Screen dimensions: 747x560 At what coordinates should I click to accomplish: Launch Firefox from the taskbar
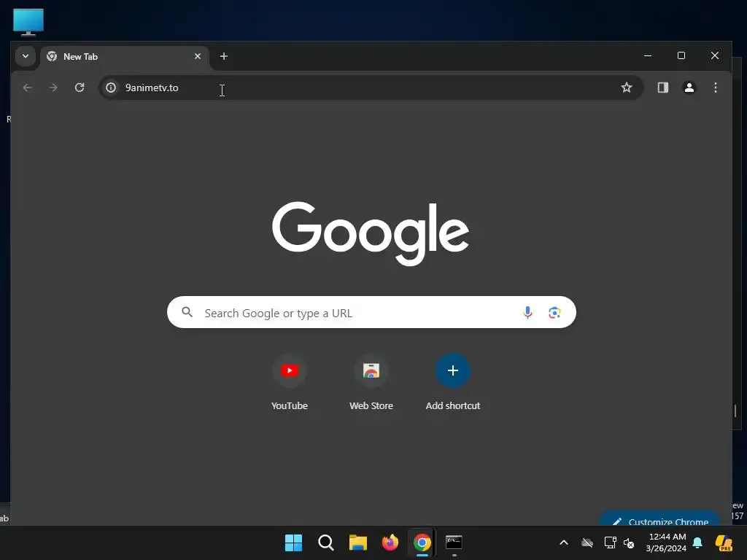click(390, 542)
